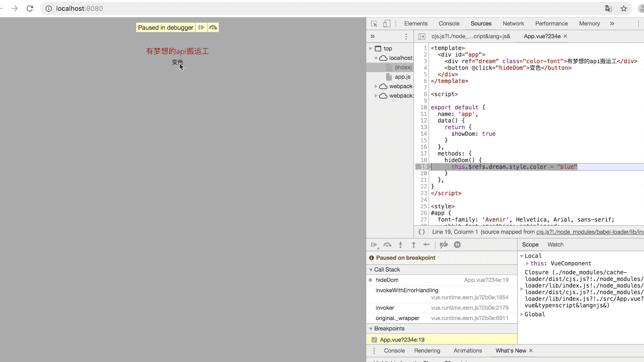Select the inspect element picker icon
Viewport: 644px width, 362px height.
click(x=374, y=24)
